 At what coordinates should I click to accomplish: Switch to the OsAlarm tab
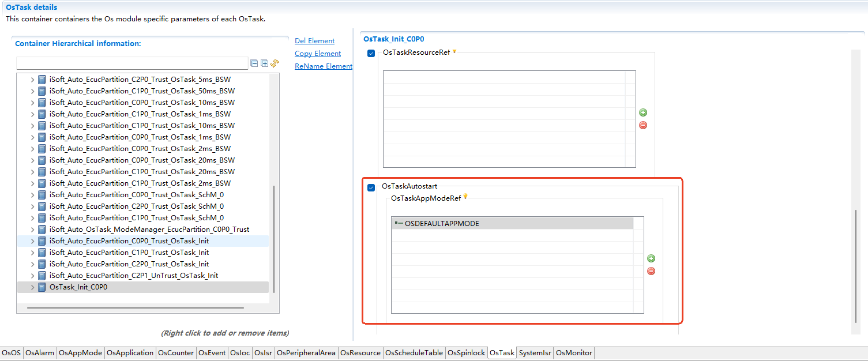click(x=40, y=353)
